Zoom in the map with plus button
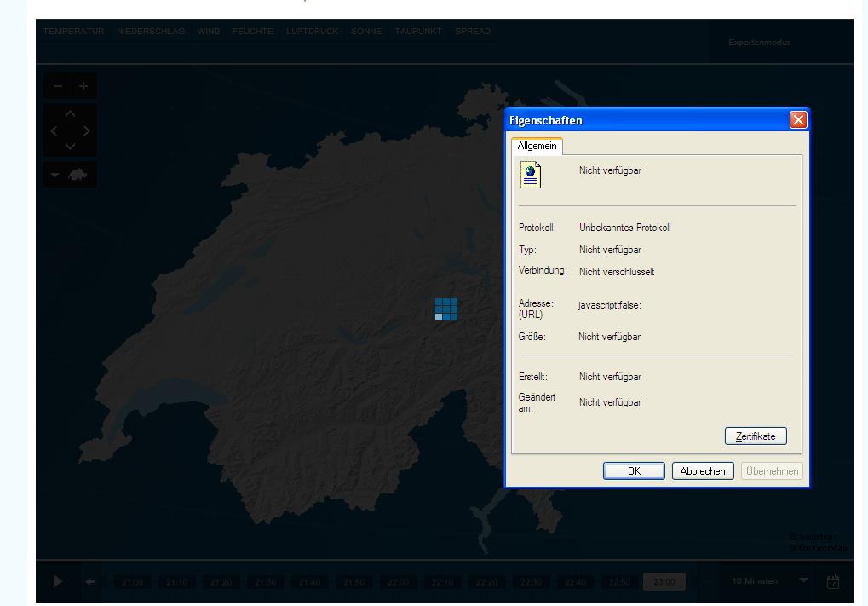 tap(83, 86)
